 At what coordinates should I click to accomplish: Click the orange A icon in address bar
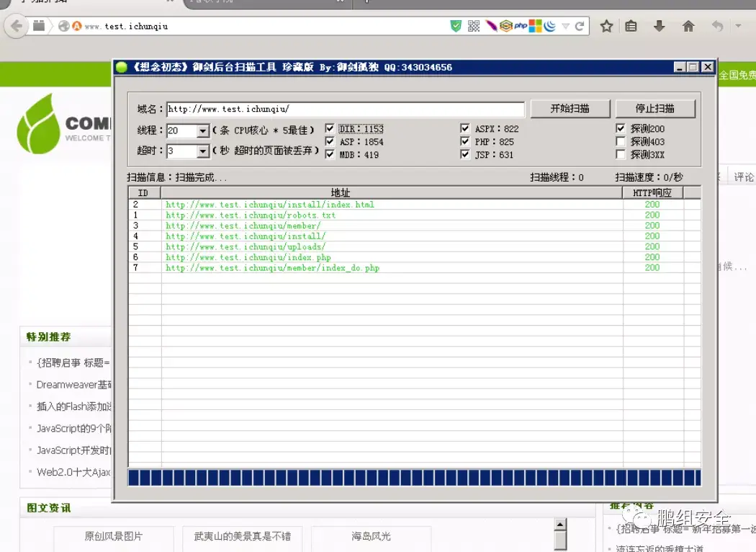coord(76,26)
